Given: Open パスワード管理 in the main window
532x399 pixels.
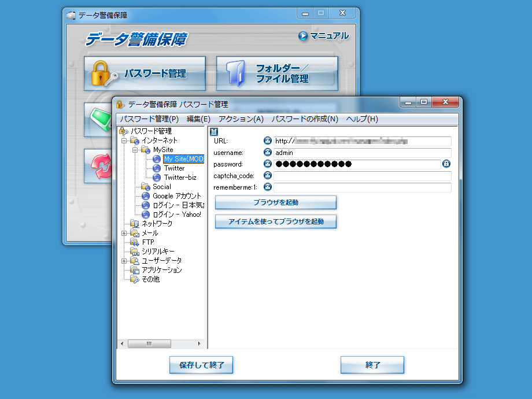Looking at the screenshot, I should (x=145, y=73).
